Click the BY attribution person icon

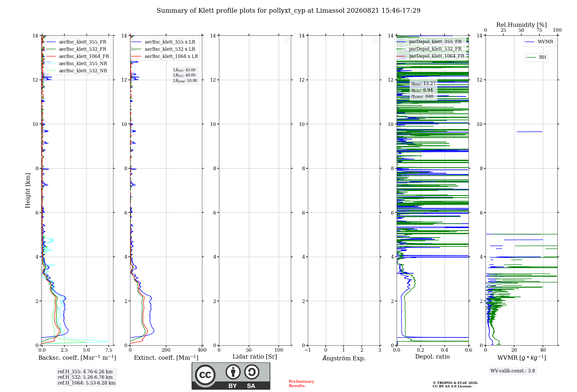click(233, 372)
